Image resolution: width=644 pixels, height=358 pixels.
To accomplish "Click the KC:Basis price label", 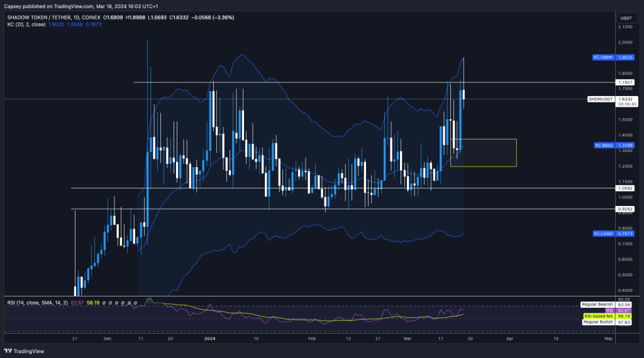I will tap(602, 145).
